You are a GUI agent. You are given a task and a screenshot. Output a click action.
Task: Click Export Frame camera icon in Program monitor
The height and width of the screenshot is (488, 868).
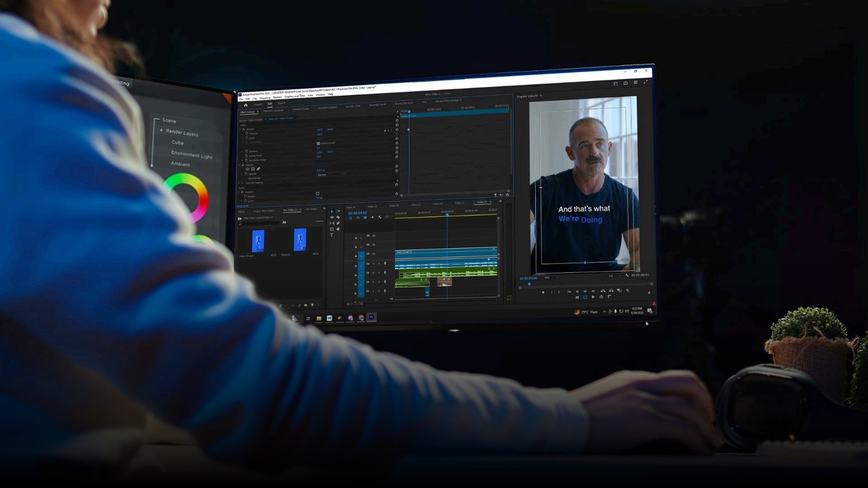pos(577,297)
